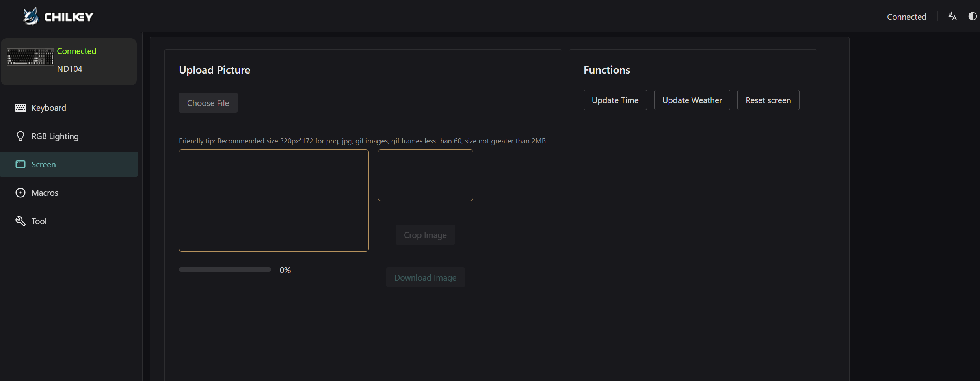
Task: Select the ND104 keyboard thumbnail image
Action: [x=30, y=57]
